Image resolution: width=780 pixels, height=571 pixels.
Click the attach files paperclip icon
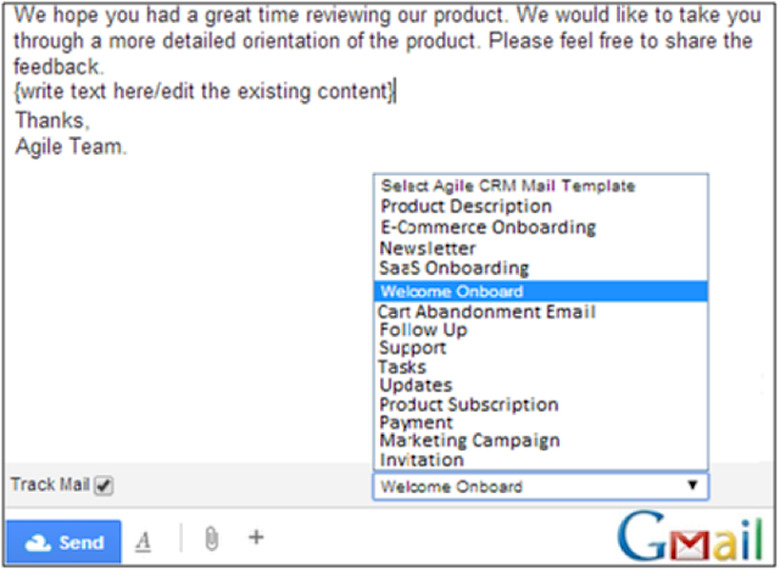coord(211,539)
